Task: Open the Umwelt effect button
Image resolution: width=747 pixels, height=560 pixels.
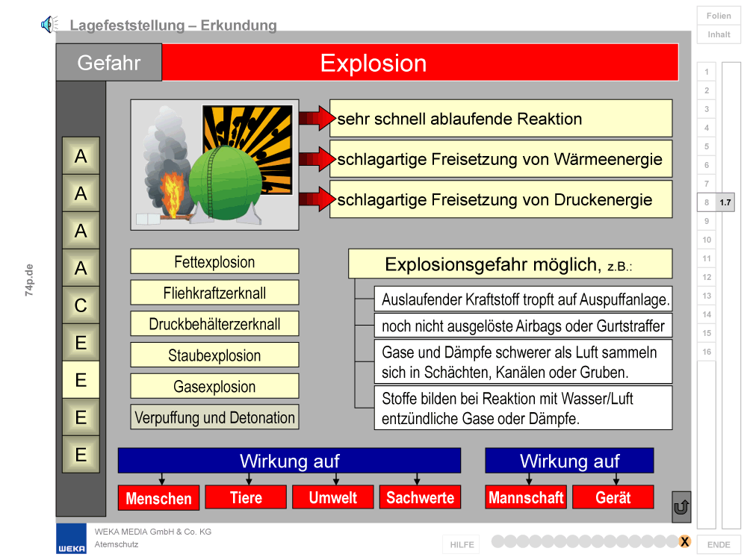Action: pyautogui.click(x=333, y=497)
